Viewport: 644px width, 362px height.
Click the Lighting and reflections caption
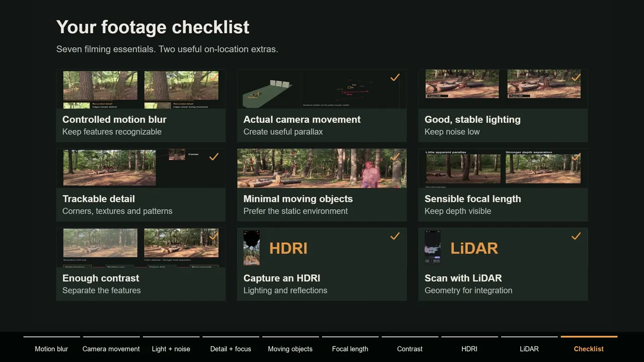click(x=285, y=291)
